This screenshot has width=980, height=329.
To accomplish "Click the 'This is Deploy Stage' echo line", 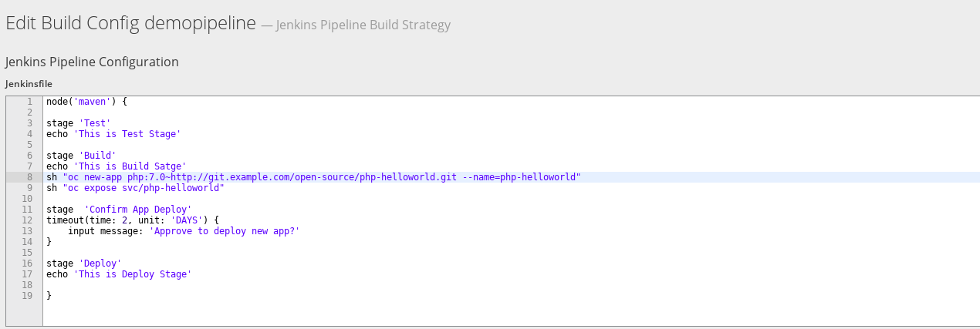I will pos(119,274).
